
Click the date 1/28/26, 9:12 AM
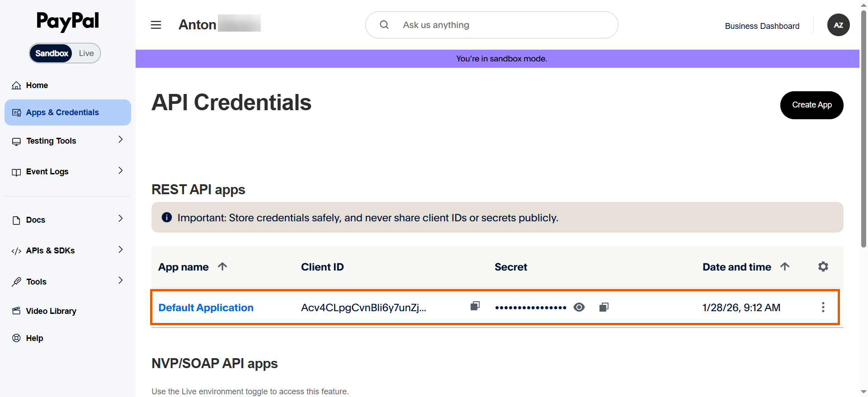point(741,308)
